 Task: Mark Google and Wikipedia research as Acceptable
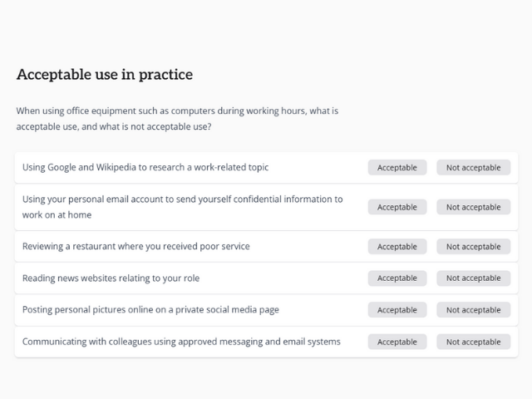tap(397, 168)
